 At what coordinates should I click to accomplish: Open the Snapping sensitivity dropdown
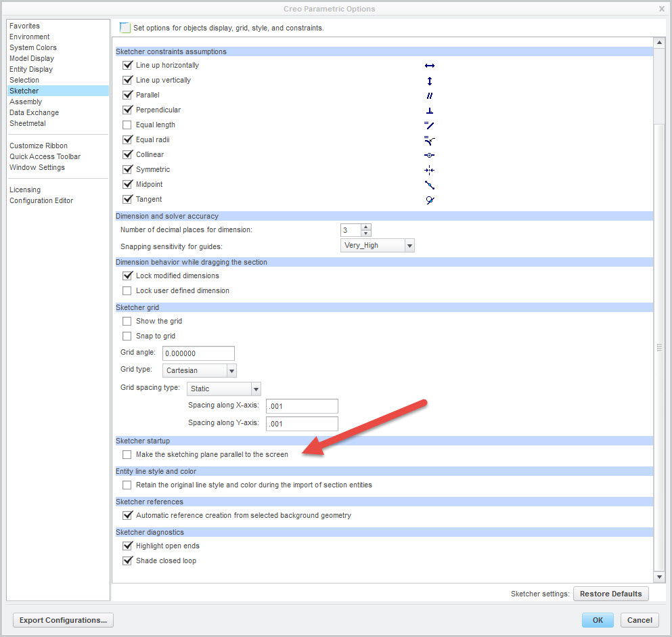(x=377, y=246)
